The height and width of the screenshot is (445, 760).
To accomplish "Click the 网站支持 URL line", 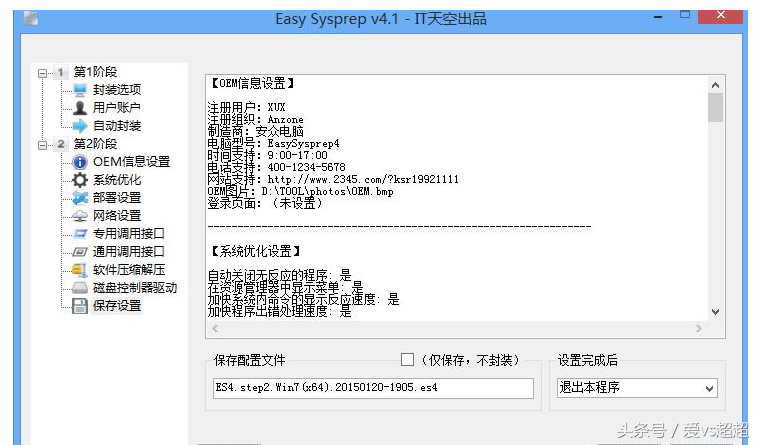I will 333,179.
